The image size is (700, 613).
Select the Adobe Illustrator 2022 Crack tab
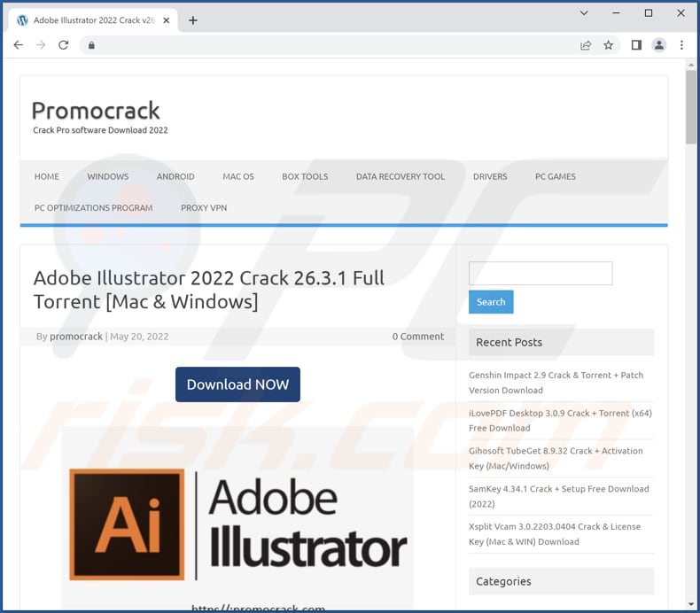pyautogui.click(x=93, y=20)
